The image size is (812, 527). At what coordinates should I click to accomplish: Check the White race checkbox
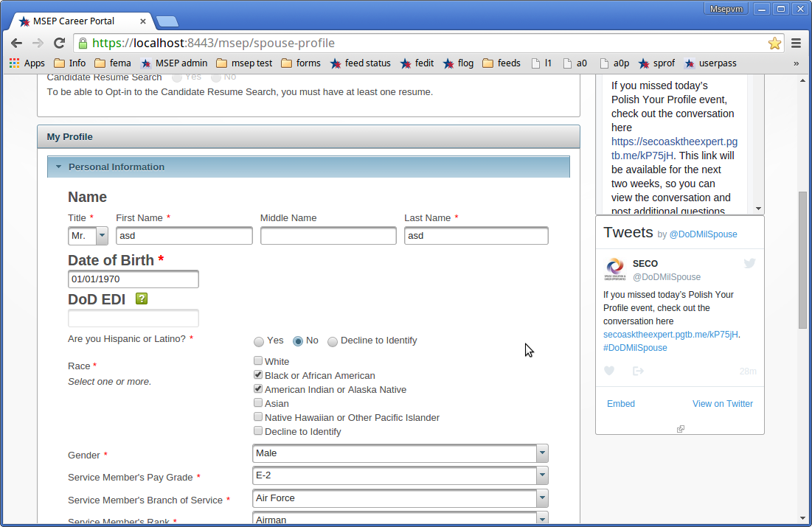pos(258,360)
